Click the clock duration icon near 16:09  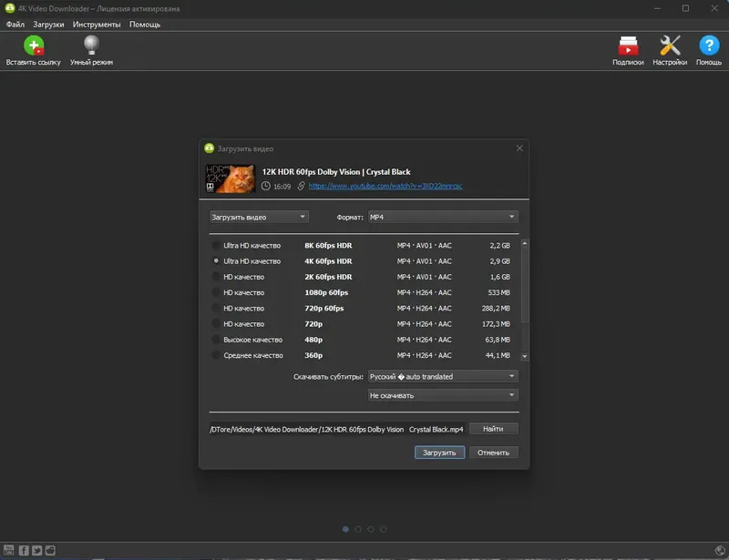[265, 186]
